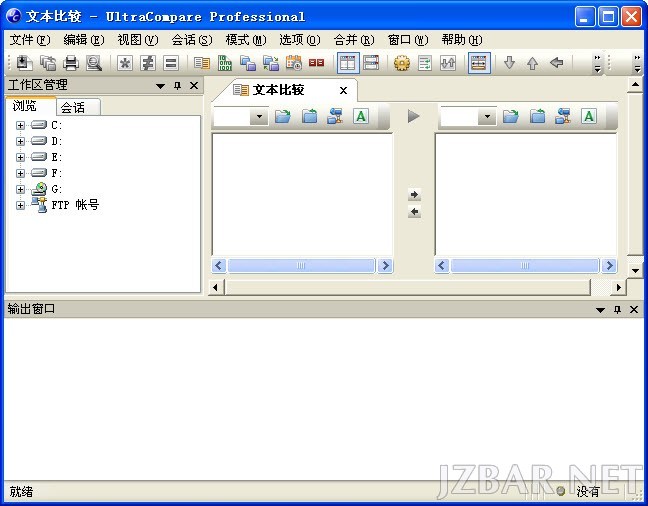Expand the G: drive node

20,189
